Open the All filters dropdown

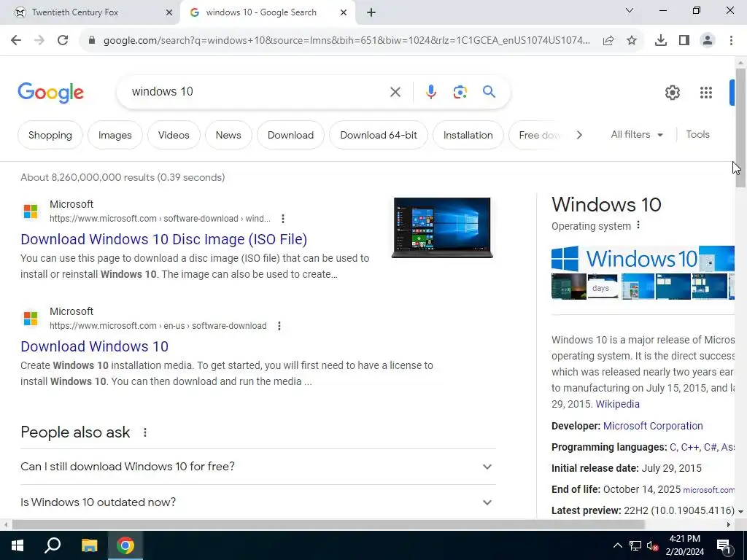[637, 135]
